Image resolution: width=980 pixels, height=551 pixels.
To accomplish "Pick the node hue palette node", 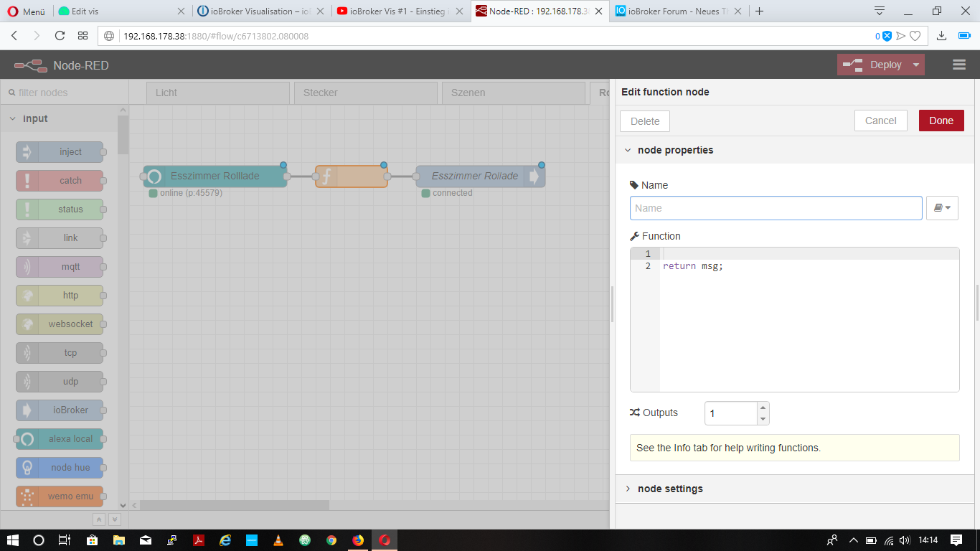I will tap(60, 468).
